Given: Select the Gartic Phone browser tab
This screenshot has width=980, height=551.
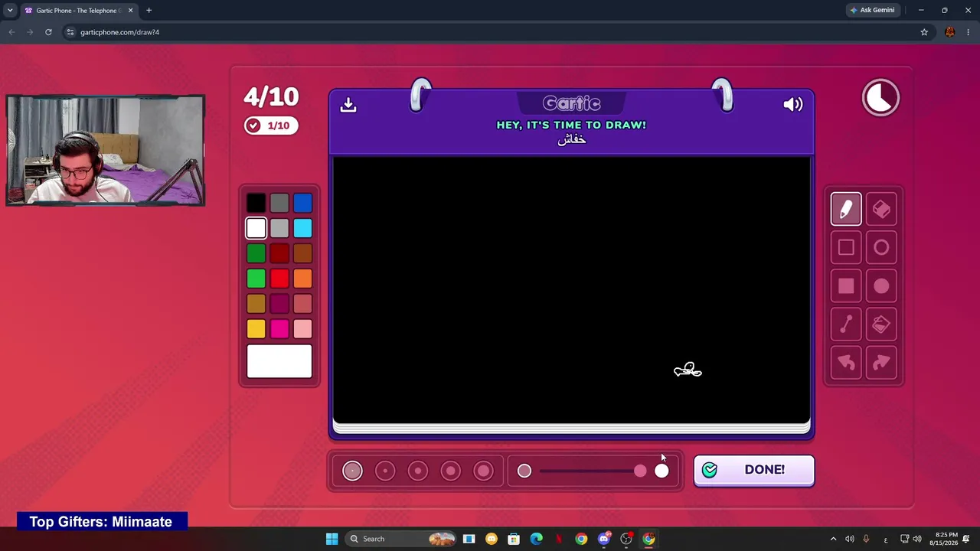Looking at the screenshot, I should [79, 11].
